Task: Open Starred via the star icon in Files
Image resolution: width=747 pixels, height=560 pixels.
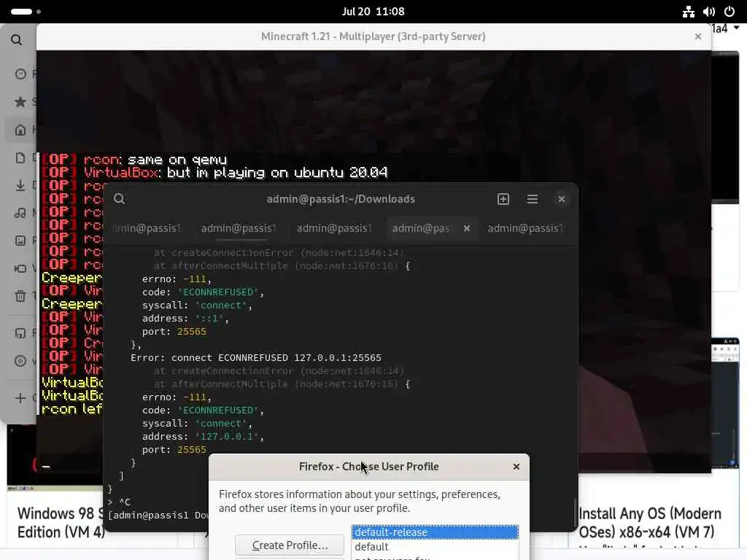Action: pyautogui.click(x=20, y=101)
